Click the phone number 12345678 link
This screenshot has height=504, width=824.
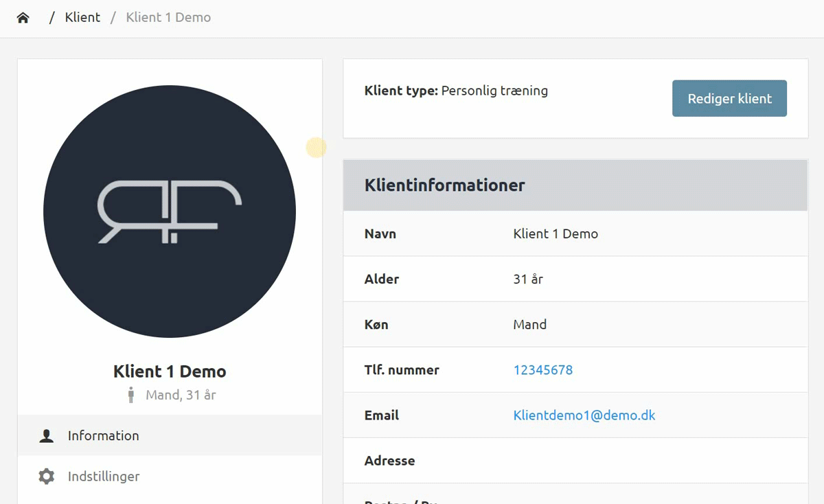coord(542,370)
